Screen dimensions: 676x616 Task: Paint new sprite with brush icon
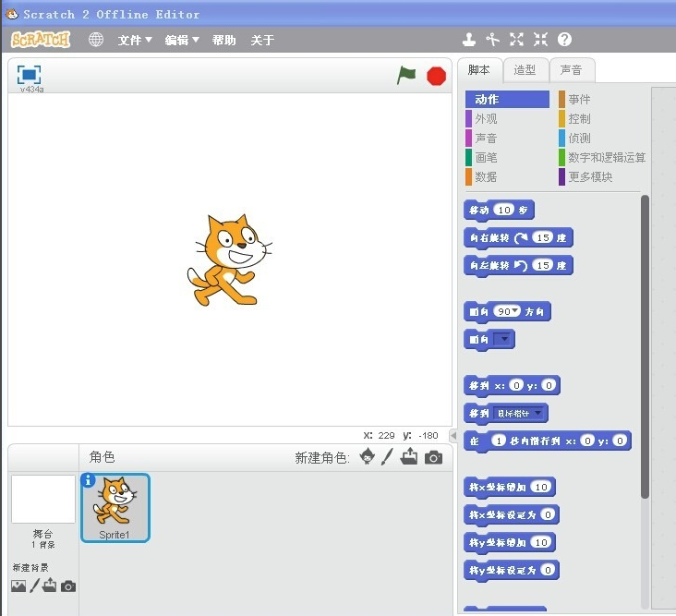(x=387, y=456)
